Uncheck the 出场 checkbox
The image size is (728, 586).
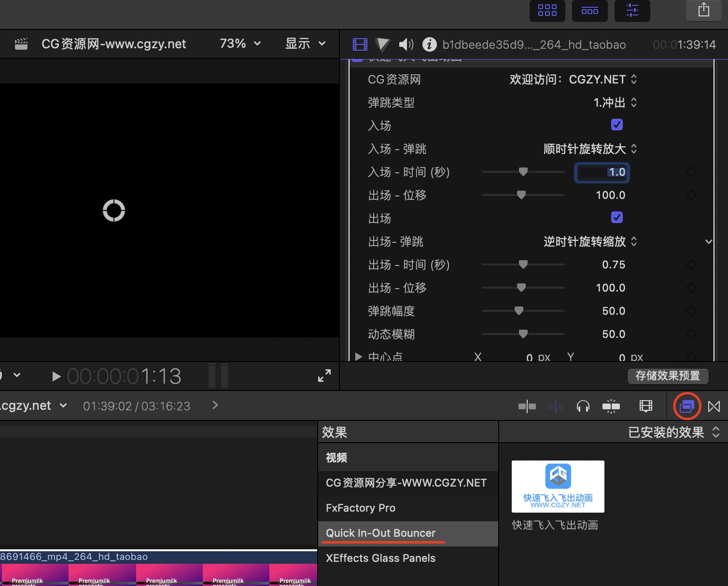click(x=617, y=217)
